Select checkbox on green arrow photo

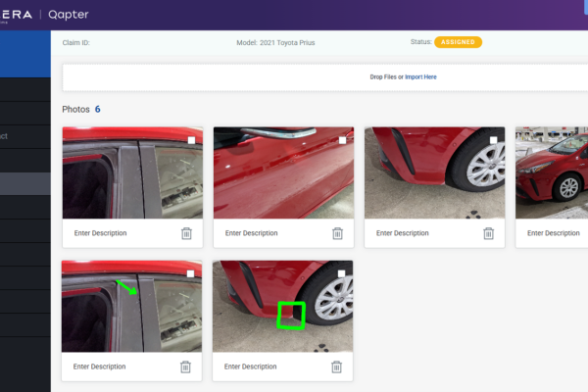191,273
